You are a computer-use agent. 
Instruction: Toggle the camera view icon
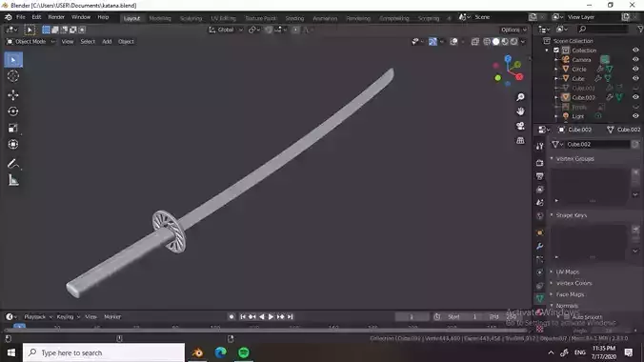click(x=520, y=126)
